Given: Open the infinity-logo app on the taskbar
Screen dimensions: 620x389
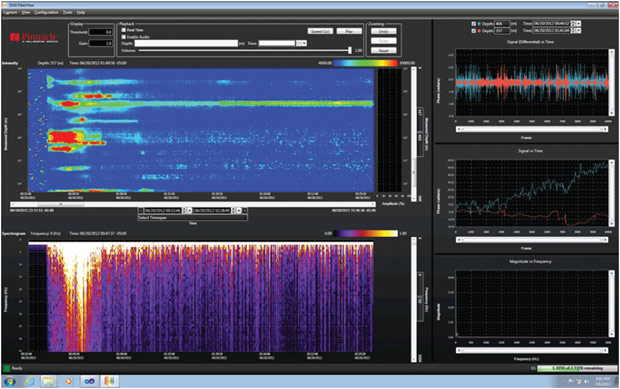Looking at the screenshot, I should coord(89,381).
